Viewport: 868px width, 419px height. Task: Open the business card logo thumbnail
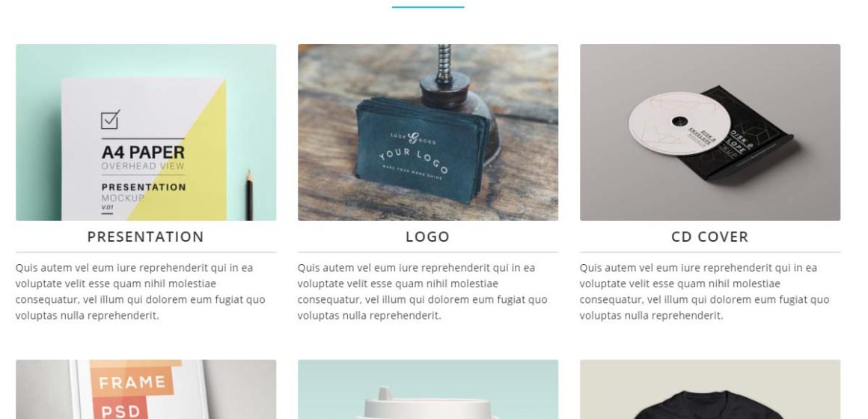tap(428, 132)
